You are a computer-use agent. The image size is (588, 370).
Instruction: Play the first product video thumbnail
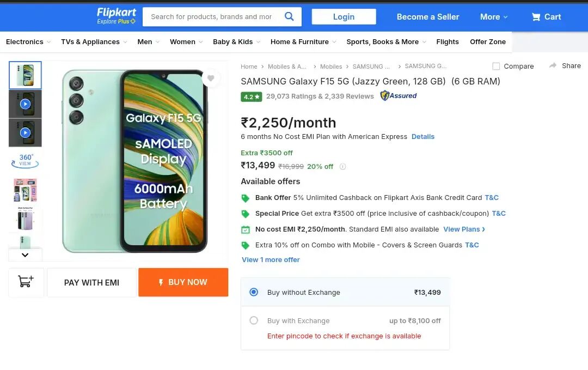pyautogui.click(x=25, y=104)
